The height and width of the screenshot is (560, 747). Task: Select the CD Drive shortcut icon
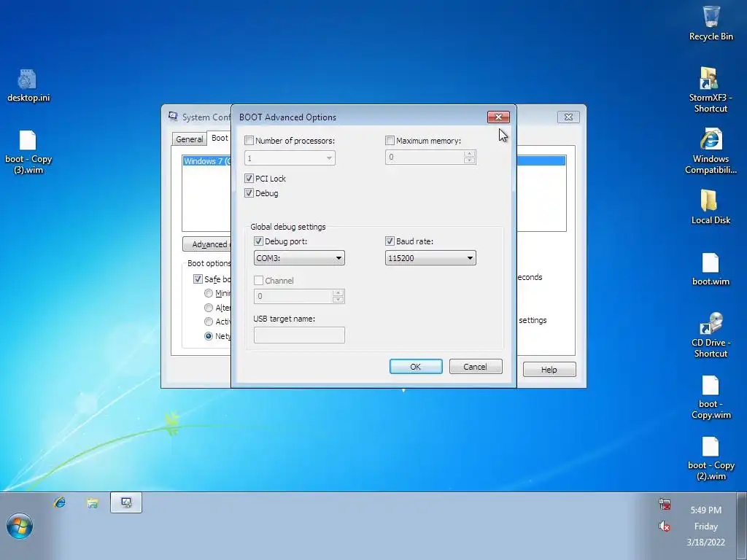[x=711, y=335]
